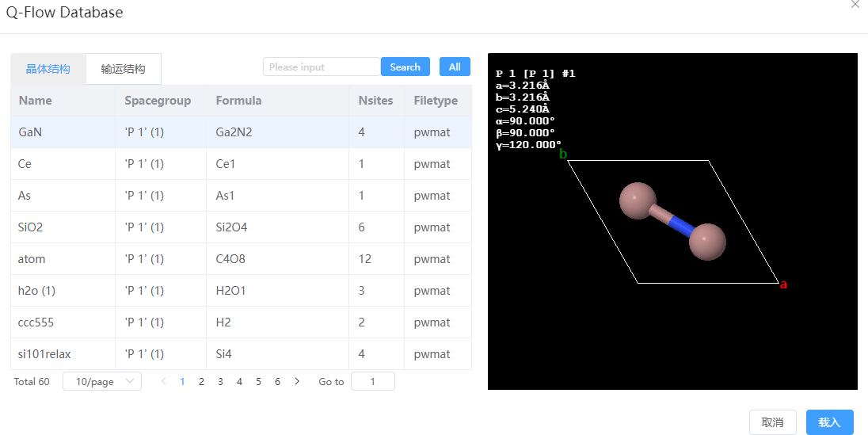This screenshot has width=868, height=435.
Task: Click 取消 to cancel the dialog
Action: click(772, 422)
